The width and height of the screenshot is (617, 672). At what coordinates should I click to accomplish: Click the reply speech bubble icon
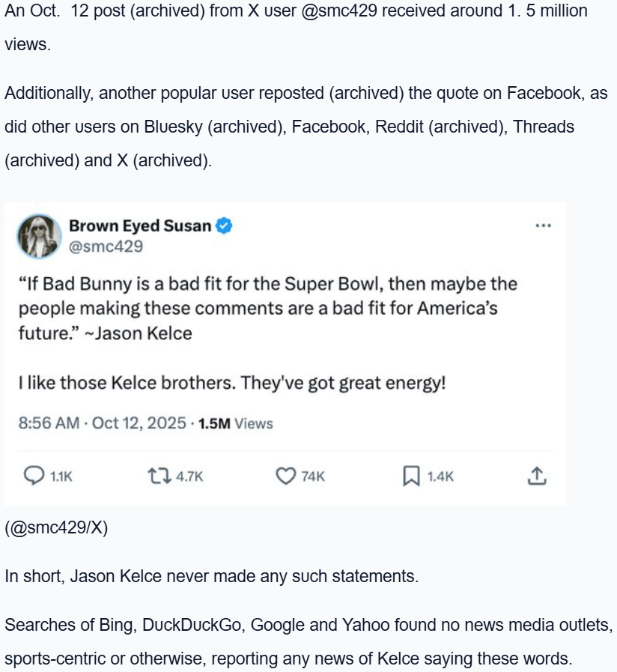click(34, 476)
